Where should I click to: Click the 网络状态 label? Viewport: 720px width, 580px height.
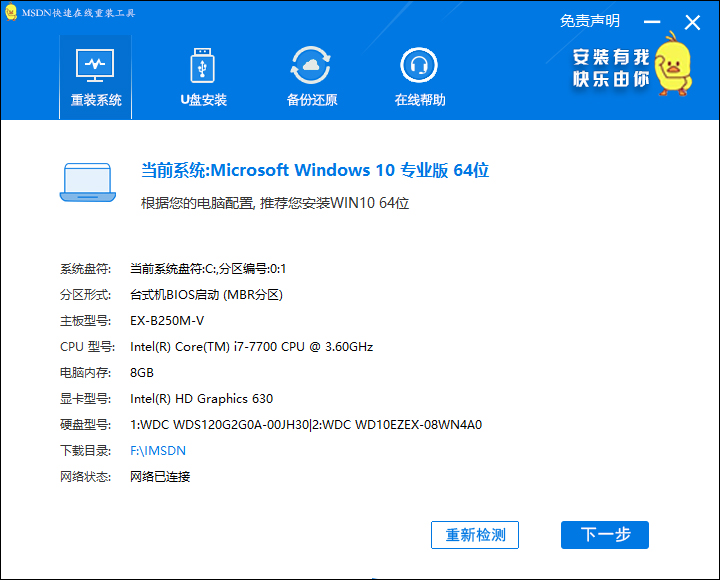[85, 477]
